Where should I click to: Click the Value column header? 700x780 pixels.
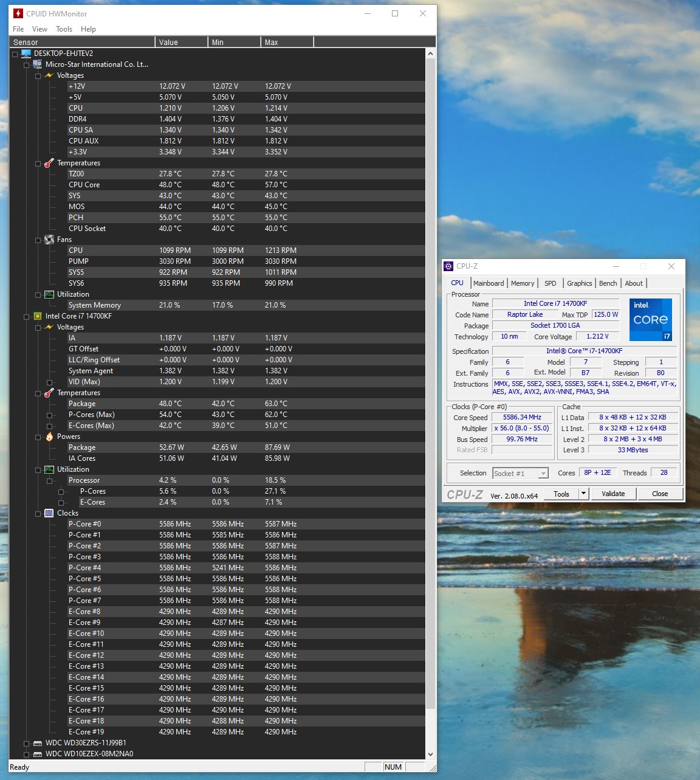182,42
